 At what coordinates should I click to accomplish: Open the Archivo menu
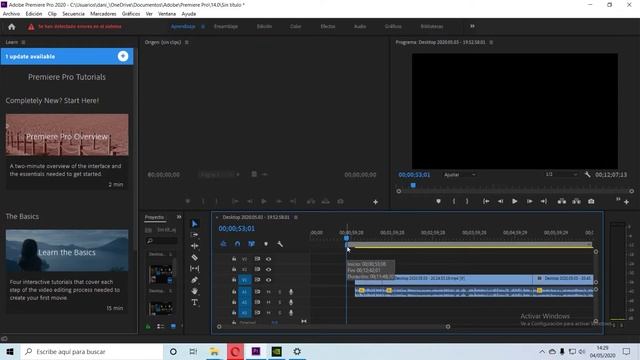[x=11, y=14]
